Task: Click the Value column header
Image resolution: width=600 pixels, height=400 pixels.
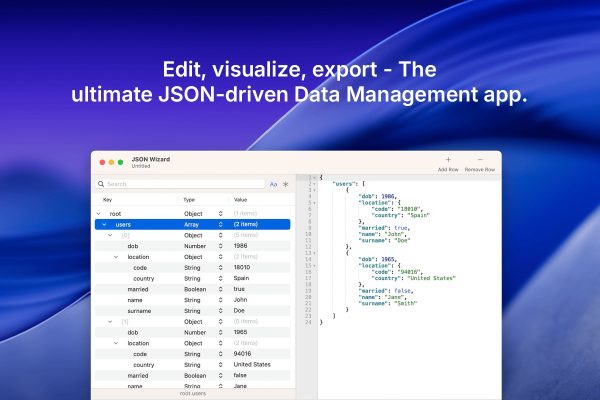Action: click(x=240, y=200)
